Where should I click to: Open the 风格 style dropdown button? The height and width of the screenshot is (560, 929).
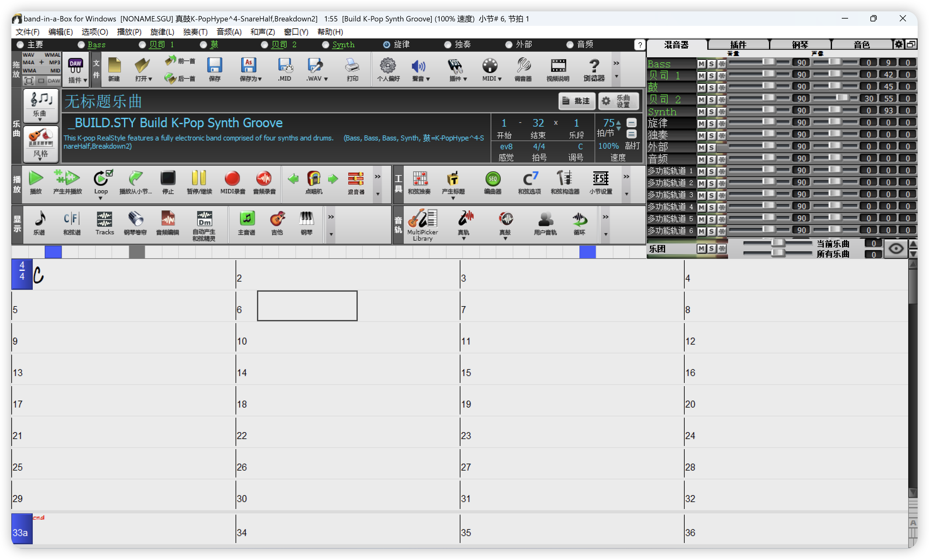point(41,144)
